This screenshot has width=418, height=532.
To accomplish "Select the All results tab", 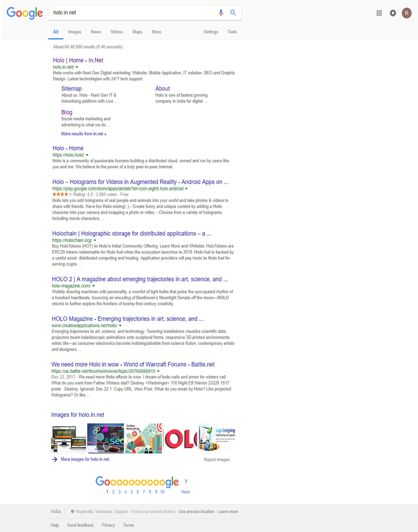I will point(56,32).
